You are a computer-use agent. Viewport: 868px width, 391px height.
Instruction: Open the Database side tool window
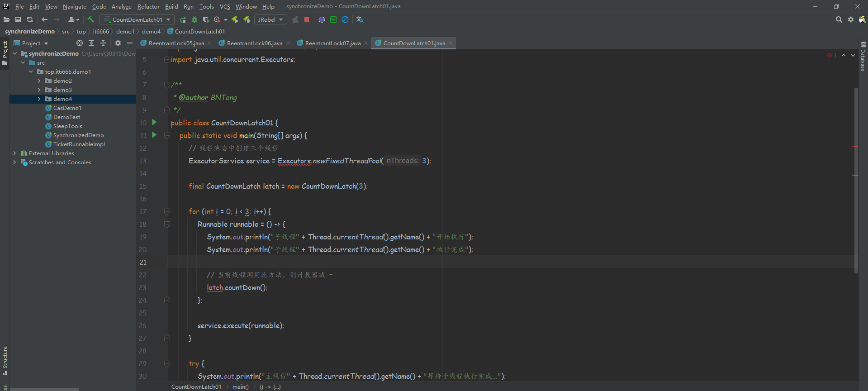coord(863,57)
